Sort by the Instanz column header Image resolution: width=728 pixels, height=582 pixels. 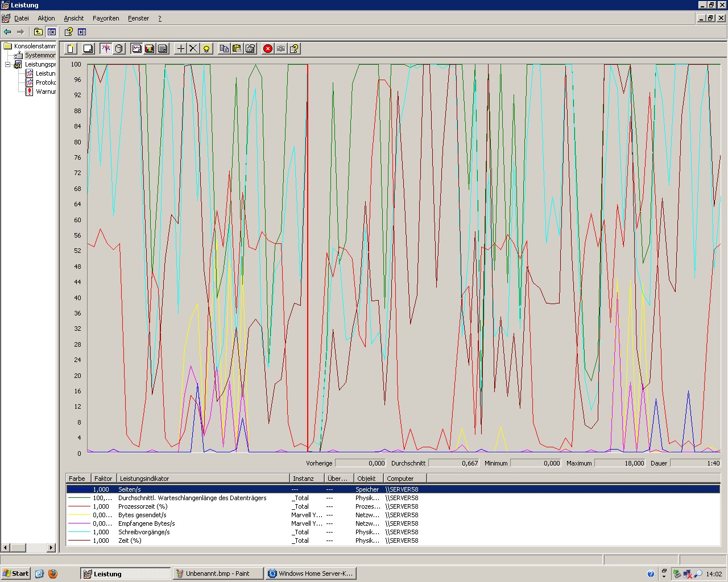click(307, 479)
